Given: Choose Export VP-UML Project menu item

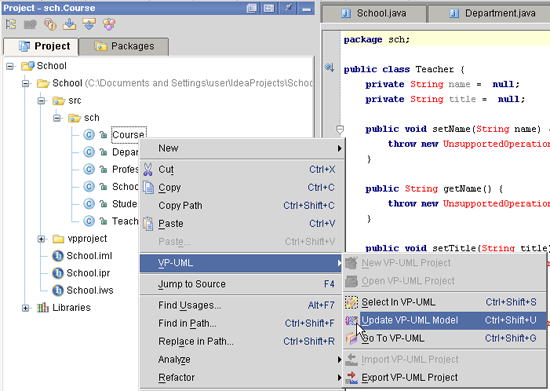Looking at the screenshot, I should click(445, 378).
